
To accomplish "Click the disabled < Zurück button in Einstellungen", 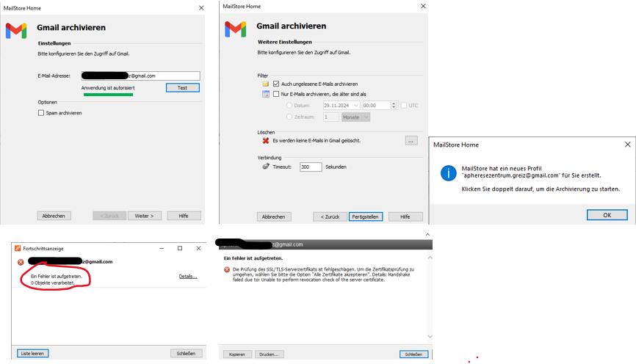I will click(x=109, y=216).
